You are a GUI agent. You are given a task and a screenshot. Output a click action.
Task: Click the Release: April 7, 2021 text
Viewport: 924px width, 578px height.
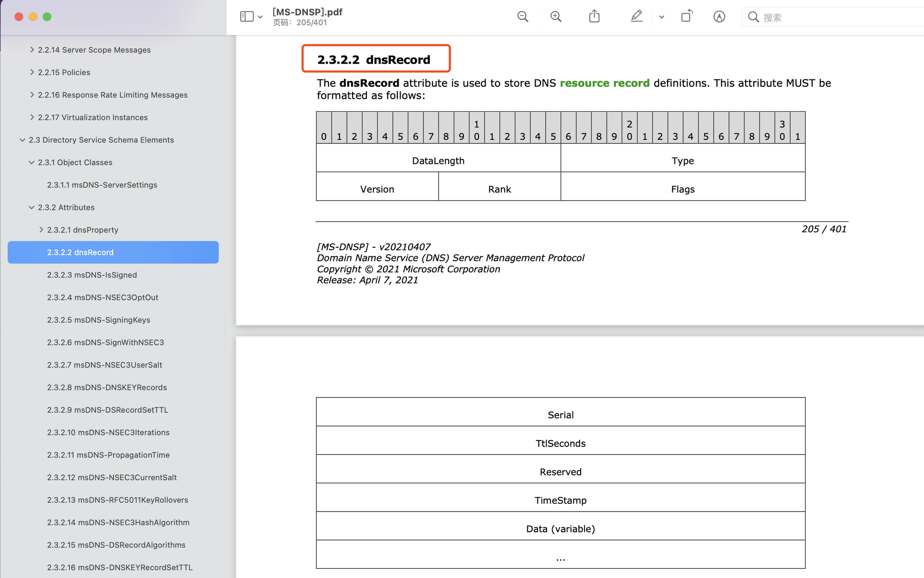point(367,280)
